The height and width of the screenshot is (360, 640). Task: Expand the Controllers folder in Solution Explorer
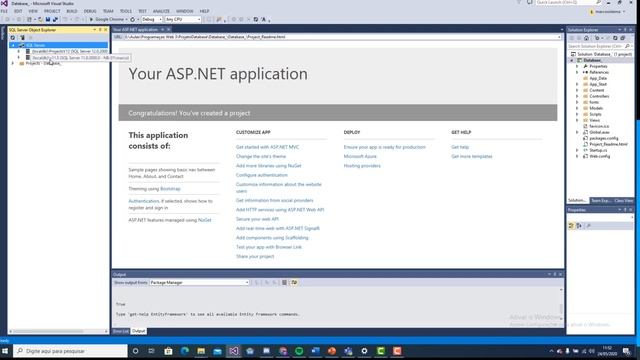[577, 96]
